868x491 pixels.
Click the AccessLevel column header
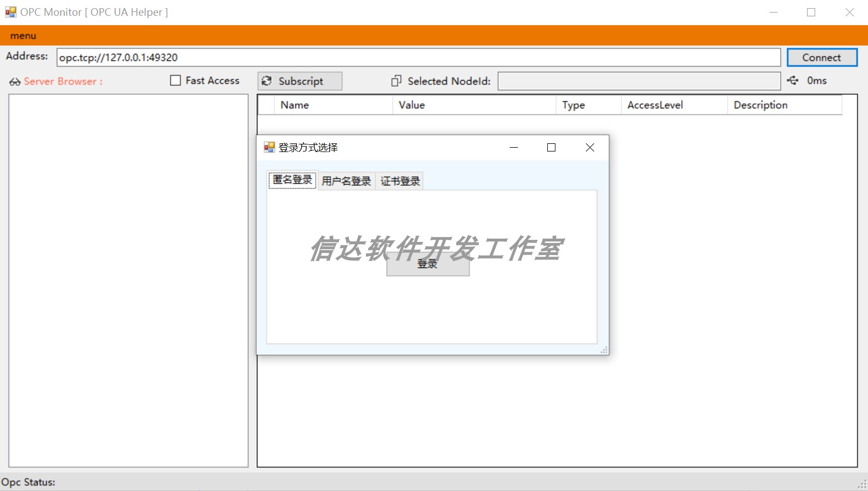[x=674, y=105]
